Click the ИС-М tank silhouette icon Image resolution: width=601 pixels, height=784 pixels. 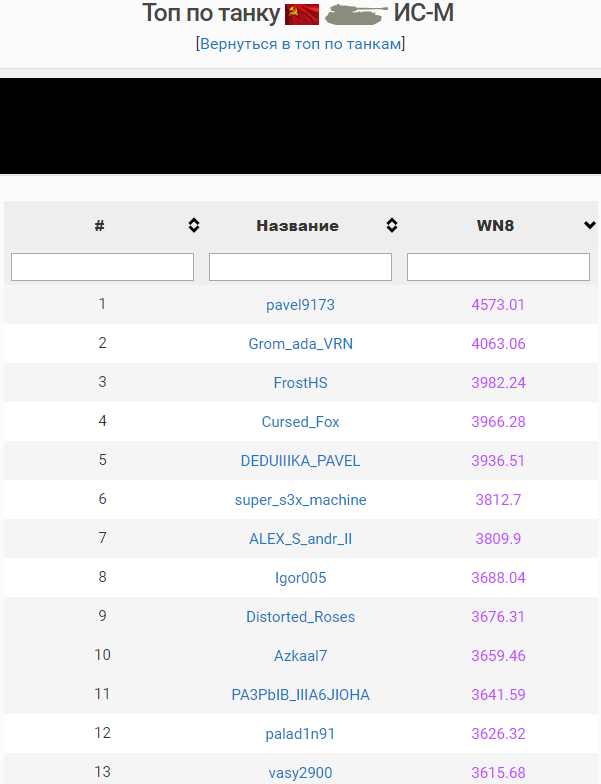pyautogui.click(x=355, y=14)
